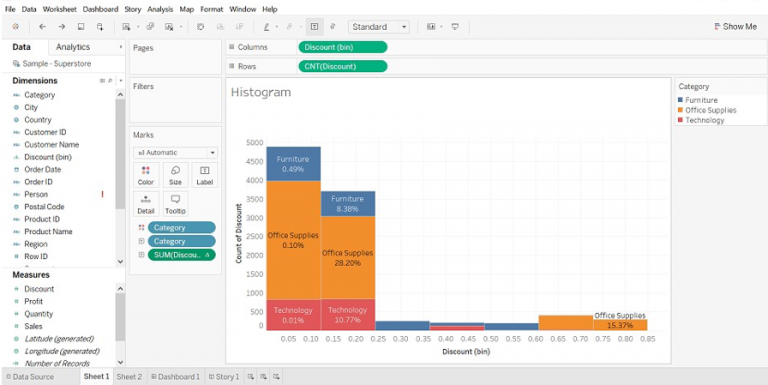Open the Detail marks card

pos(145,204)
